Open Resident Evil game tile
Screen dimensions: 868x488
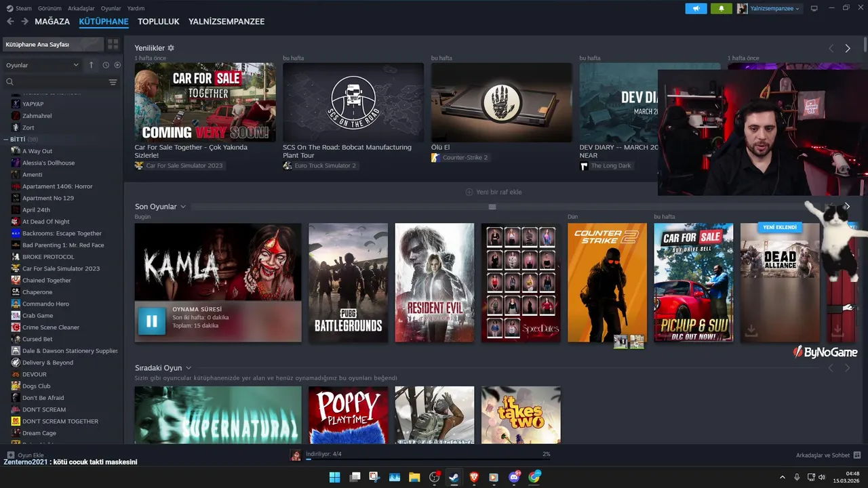pyautogui.click(x=435, y=283)
